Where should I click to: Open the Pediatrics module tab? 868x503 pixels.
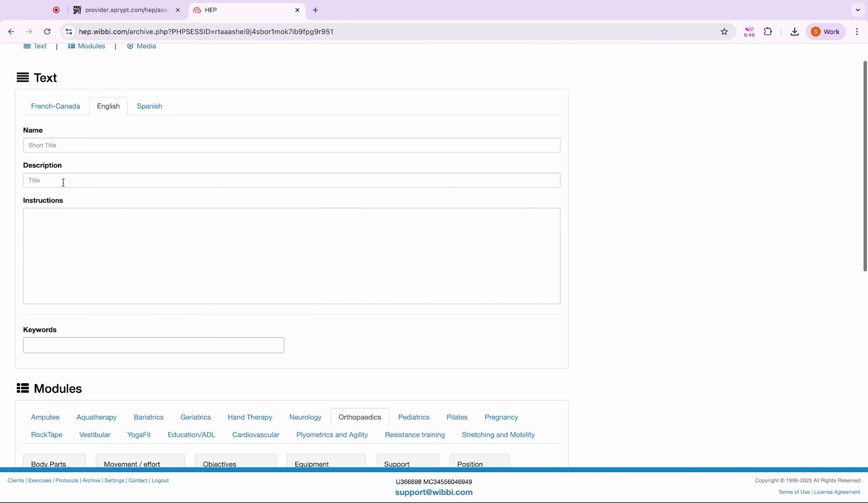click(414, 417)
